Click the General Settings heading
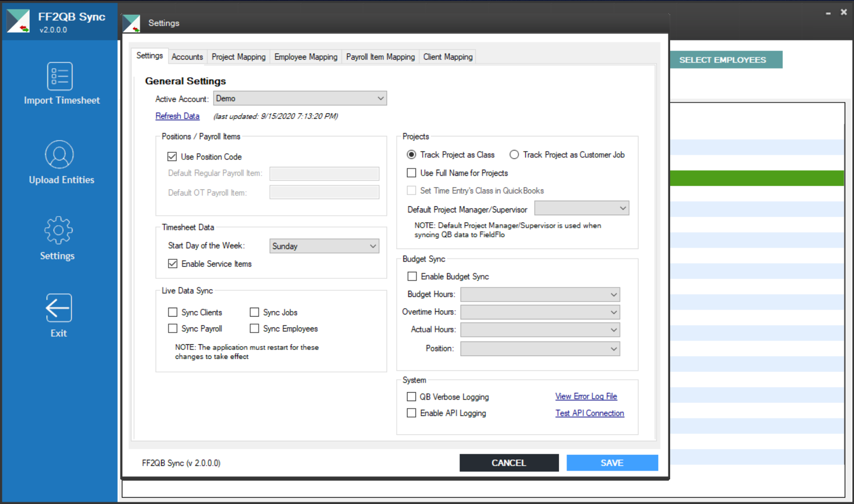854x504 pixels. pos(185,81)
